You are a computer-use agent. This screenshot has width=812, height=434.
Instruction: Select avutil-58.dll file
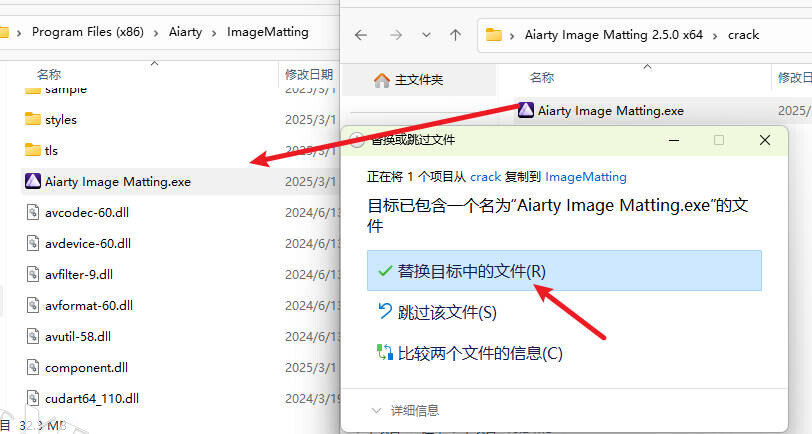click(x=78, y=337)
